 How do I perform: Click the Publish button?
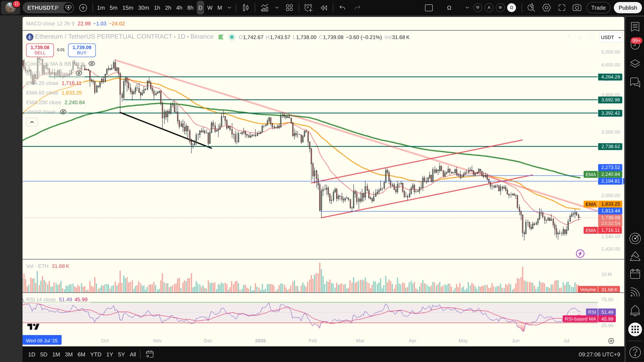pos(627,8)
